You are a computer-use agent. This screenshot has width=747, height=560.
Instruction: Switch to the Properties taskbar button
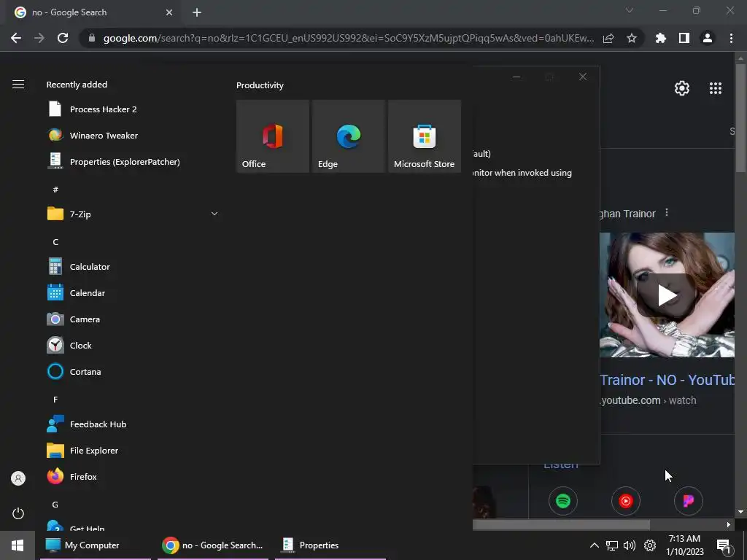[x=330, y=545]
